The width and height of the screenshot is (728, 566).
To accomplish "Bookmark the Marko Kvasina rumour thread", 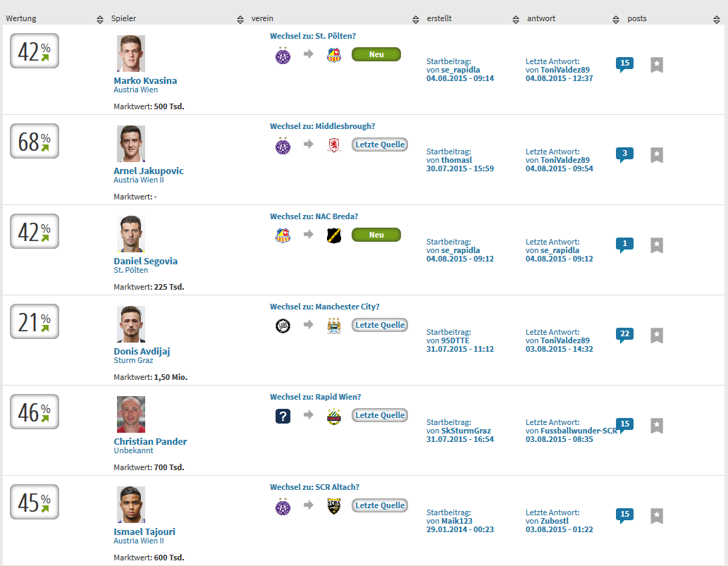I will point(657,65).
